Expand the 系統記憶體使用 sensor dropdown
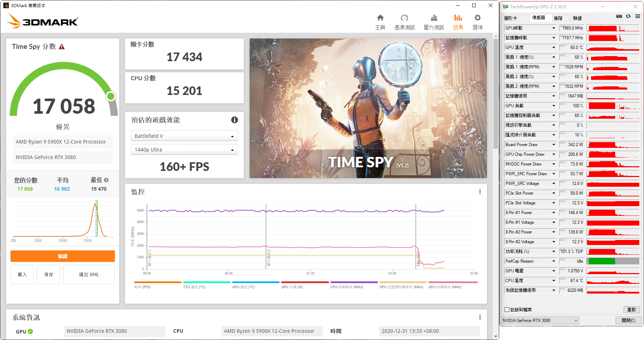Image resolution: width=644 pixels, height=340 pixels. click(554, 290)
